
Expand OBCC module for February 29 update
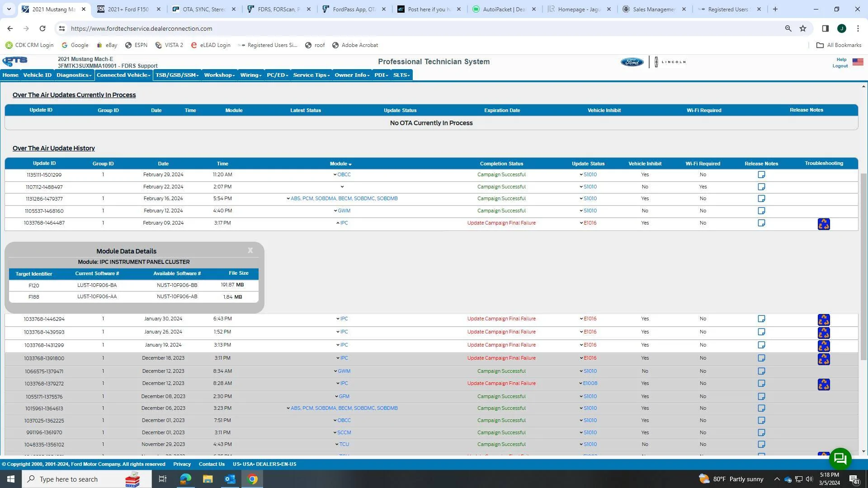[x=342, y=175]
